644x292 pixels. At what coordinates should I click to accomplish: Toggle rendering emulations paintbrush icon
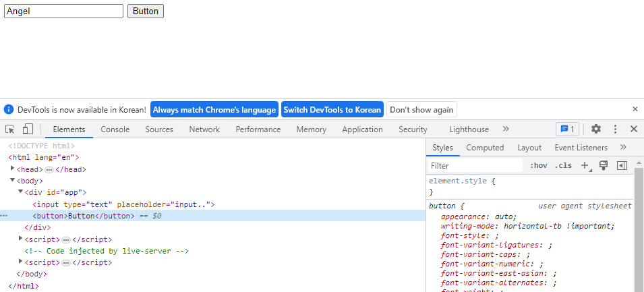604,165
